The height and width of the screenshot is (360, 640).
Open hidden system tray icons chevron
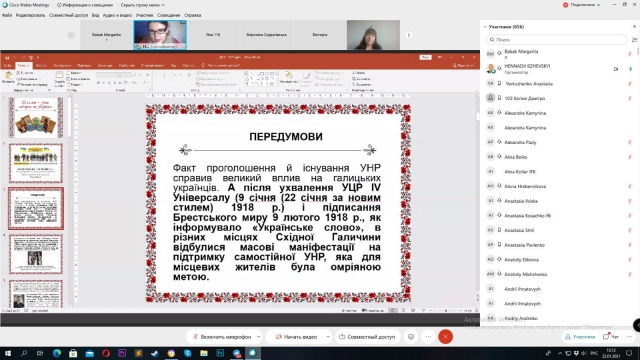560,353
